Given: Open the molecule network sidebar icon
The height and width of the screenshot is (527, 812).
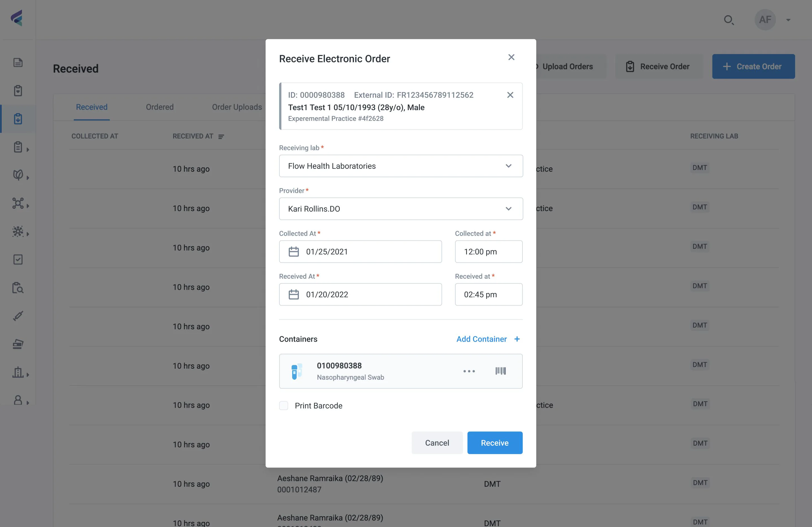Looking at the screenshot, I should tap(18, 203).
